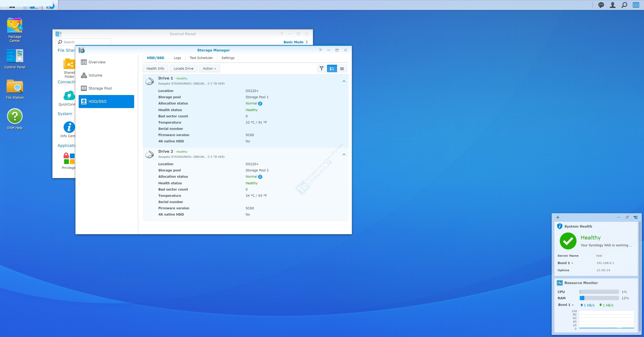Image resolution: width=644 pixels, height=337 pixels.
Task: Select Storage Pool in the sidebar
Action: coord(106,88)
